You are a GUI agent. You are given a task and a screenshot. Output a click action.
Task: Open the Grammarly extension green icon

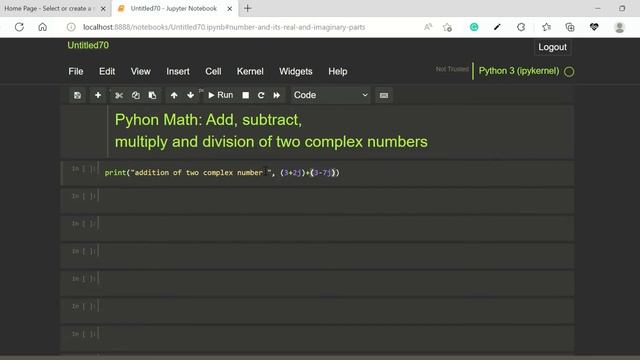(x=474, y=27)
